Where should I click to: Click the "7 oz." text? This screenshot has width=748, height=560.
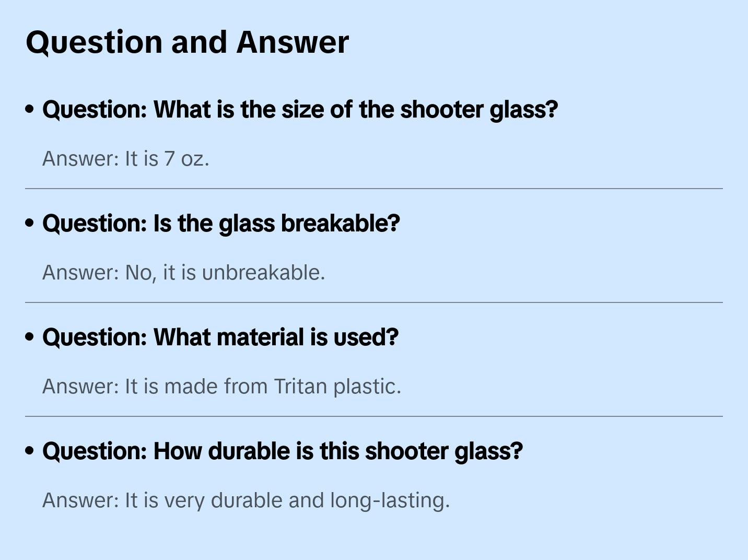[x=186, y=159]
